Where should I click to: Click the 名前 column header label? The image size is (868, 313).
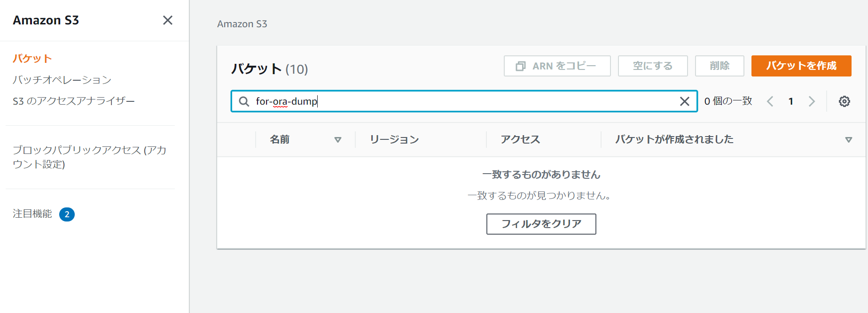click(280, 139)
